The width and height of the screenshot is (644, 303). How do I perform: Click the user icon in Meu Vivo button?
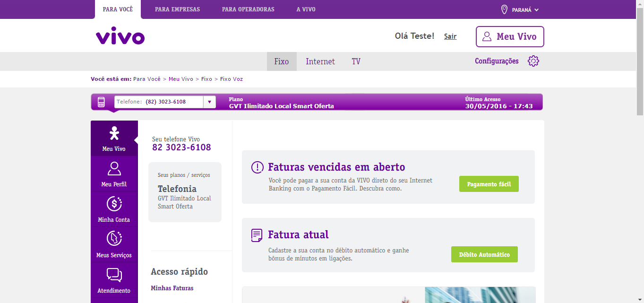[x=487, y=36]
